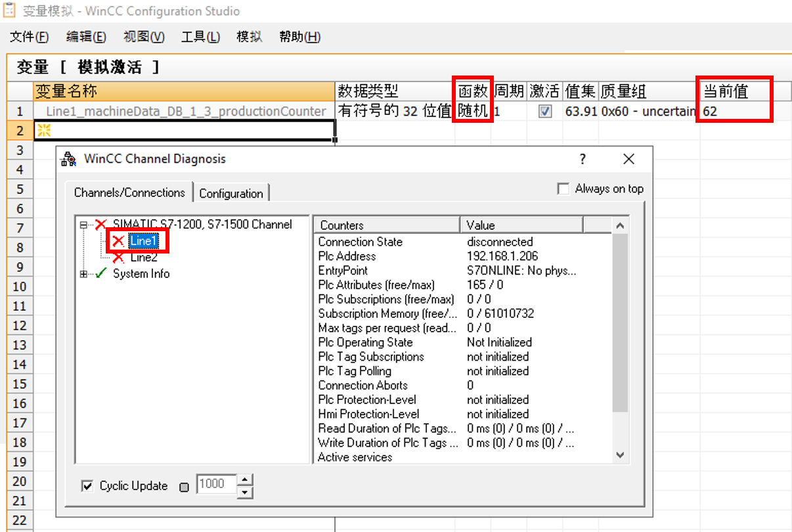This screenshot has width=792, height=532.
Task: Select row header number 10
Action: [20, 286]
